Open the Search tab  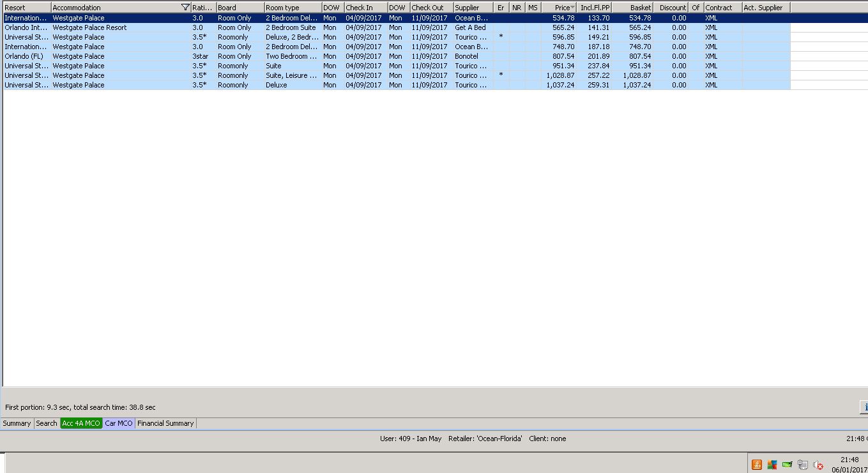[x=47, y=423]
